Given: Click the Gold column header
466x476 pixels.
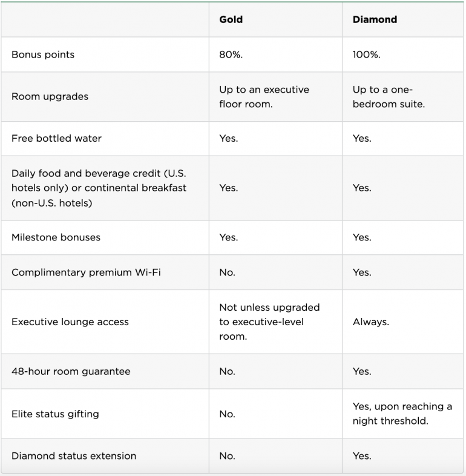Looking at the screenshot, I should click(x=231, y=19).
